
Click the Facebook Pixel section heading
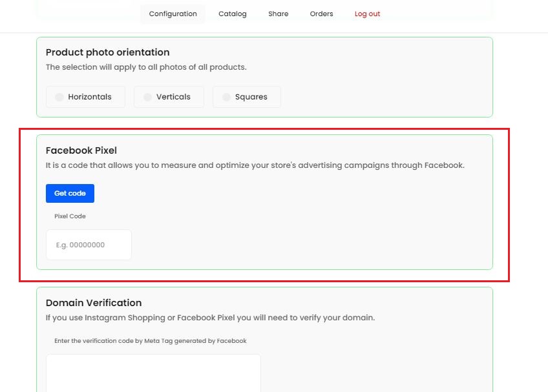pyautogui.click(x=81, y=150)
